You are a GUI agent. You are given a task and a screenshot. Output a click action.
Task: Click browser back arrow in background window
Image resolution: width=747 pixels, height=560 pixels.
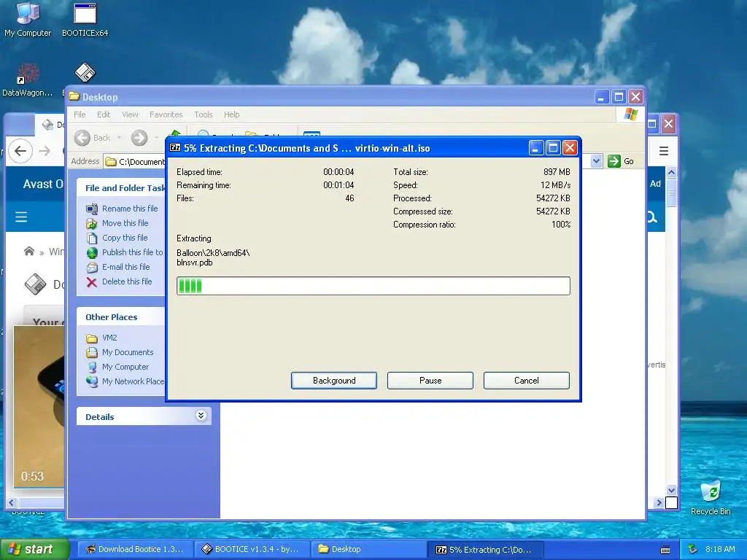[x=20, y=152]
